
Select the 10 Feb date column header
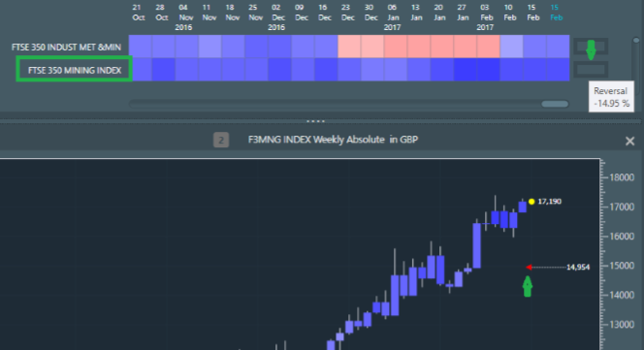[x=509, y=13]
